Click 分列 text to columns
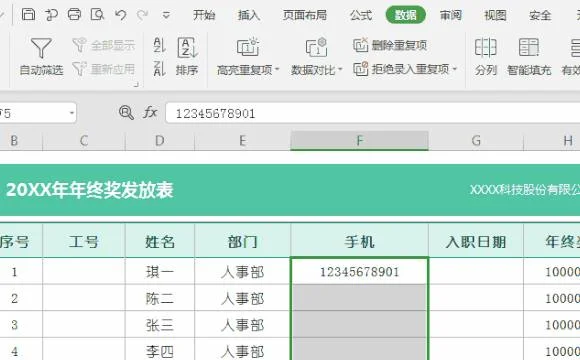Viewport: 580px width, 360px height. click(485, 56)
